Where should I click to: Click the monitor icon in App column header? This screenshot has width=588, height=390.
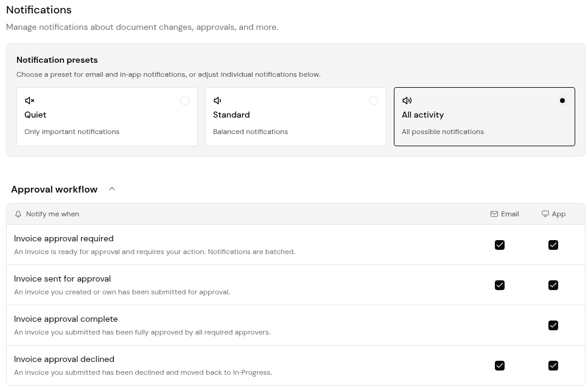(545, 214)
